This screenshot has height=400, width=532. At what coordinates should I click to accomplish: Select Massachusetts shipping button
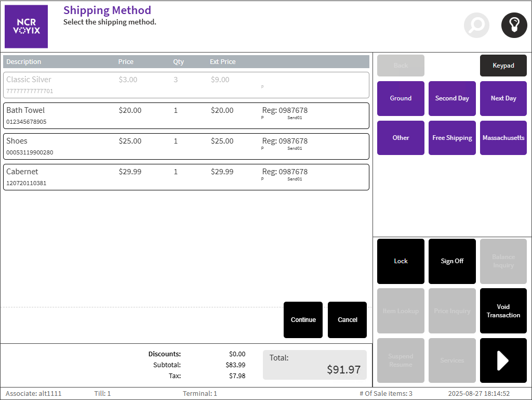point(503,138)
